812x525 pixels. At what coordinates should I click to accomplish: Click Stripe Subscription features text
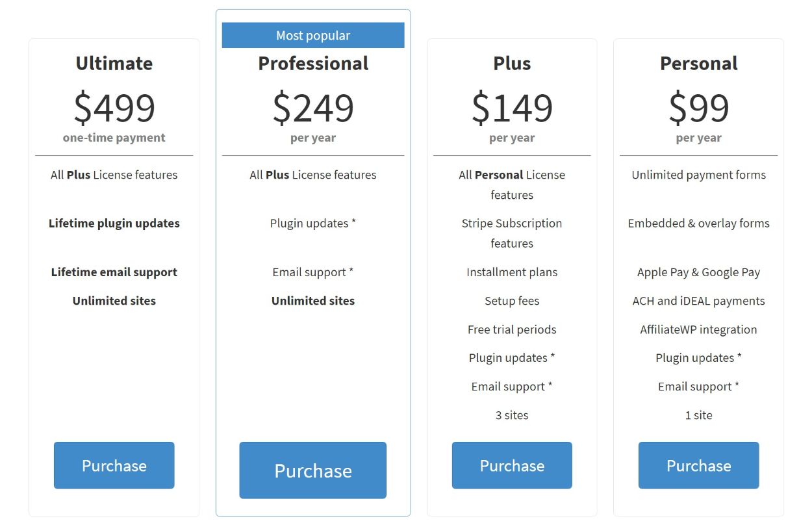tap(511, 233)
